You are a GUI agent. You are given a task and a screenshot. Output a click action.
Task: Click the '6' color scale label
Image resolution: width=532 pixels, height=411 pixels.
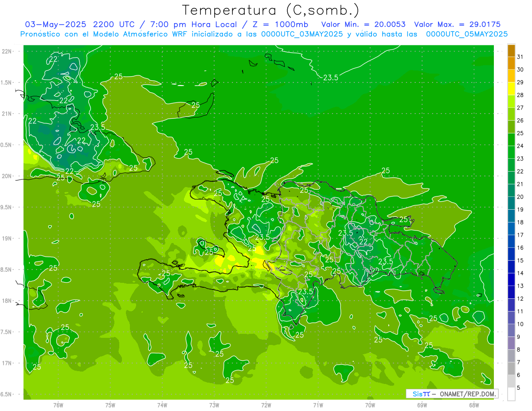pyautogui.click(x=518, y=375)
